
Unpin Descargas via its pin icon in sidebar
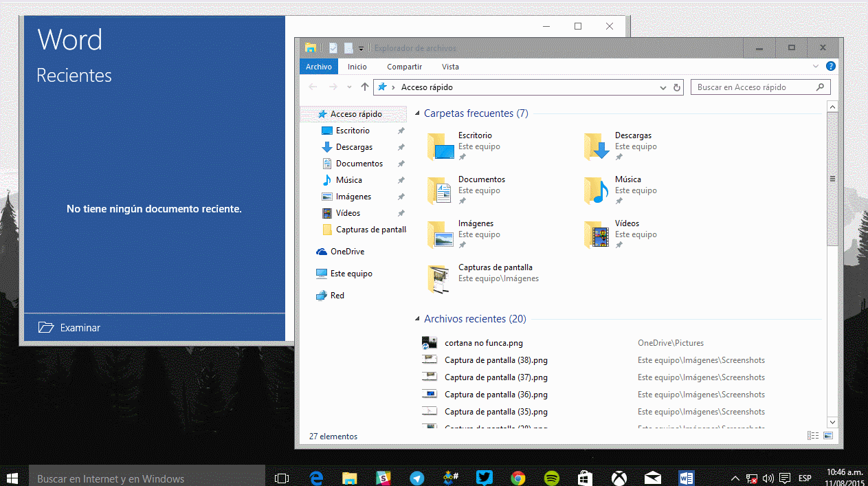coord(401,147)
